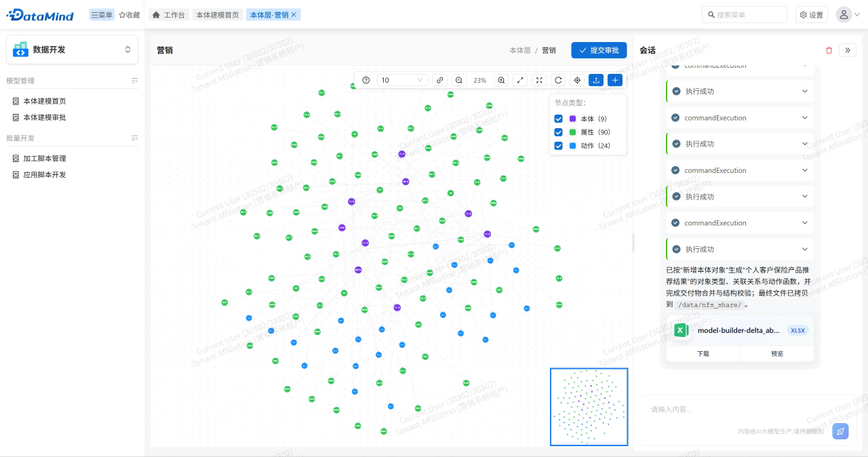868x457 pixels.
Task: Click the circular refresh icon in graph toolbar
Action: coord(558,80)
